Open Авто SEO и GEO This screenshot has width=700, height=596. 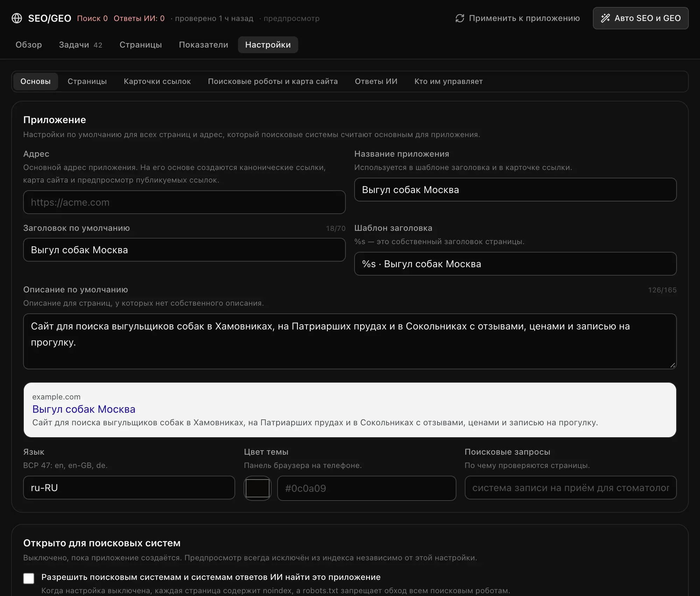(x=640, y=18)
